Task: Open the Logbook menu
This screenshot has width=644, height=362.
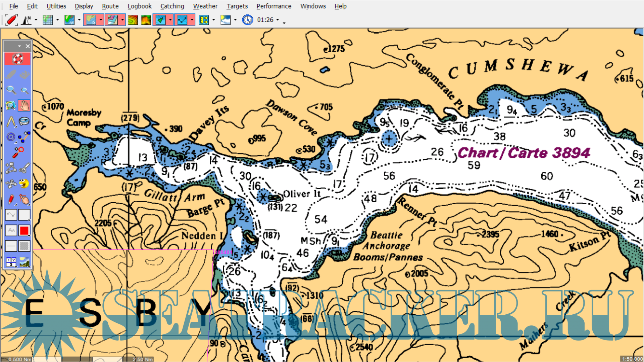Action: point(139,6)
